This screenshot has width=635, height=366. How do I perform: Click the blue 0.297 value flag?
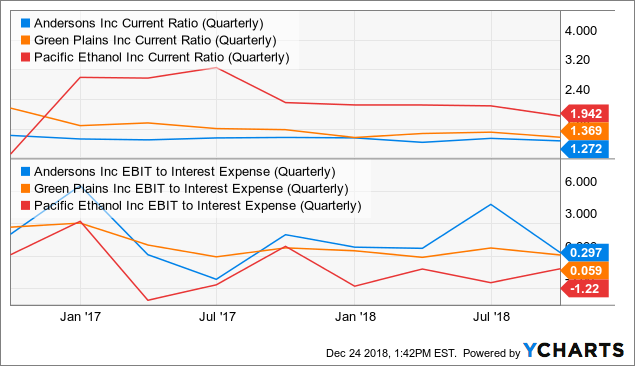585,253
